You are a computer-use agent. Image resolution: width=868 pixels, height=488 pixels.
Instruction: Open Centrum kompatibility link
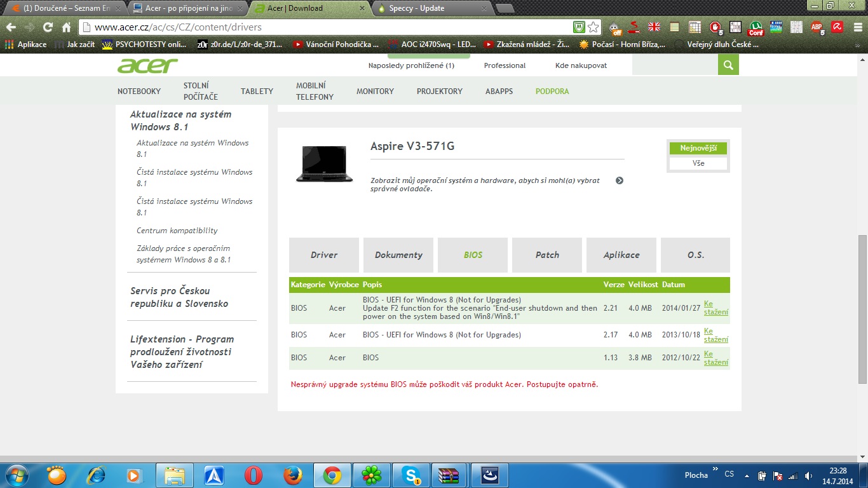(177, 231)
